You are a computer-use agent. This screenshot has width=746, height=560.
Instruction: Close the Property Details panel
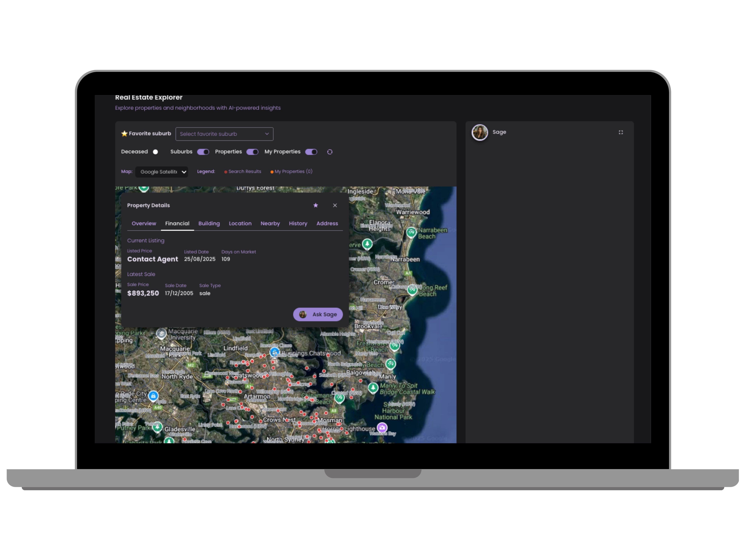pyautogui.click(x=334, y=205)
